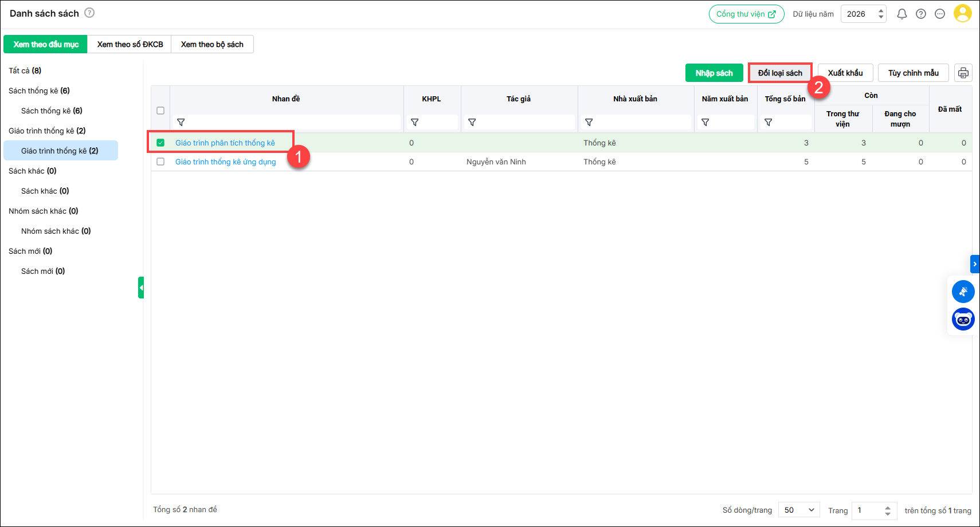The width and height of the screenshot is (980, 527).
Task: Click the print icon button
Action: click(963, 73)
